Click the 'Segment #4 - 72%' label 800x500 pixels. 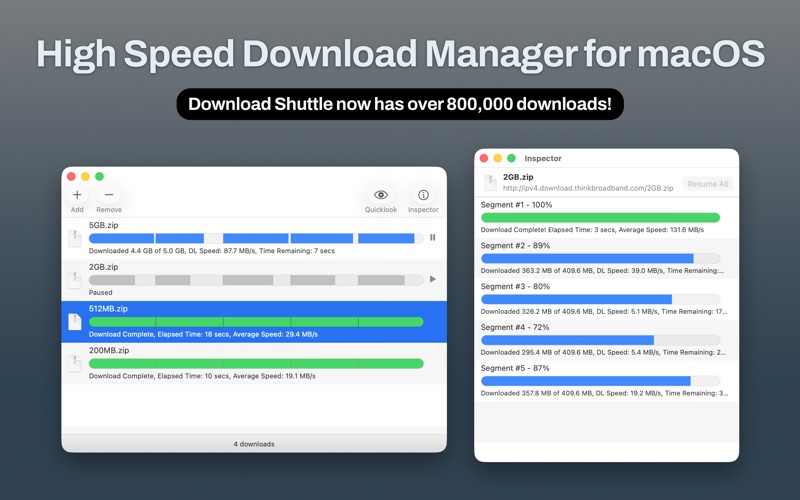pos(515,327)
